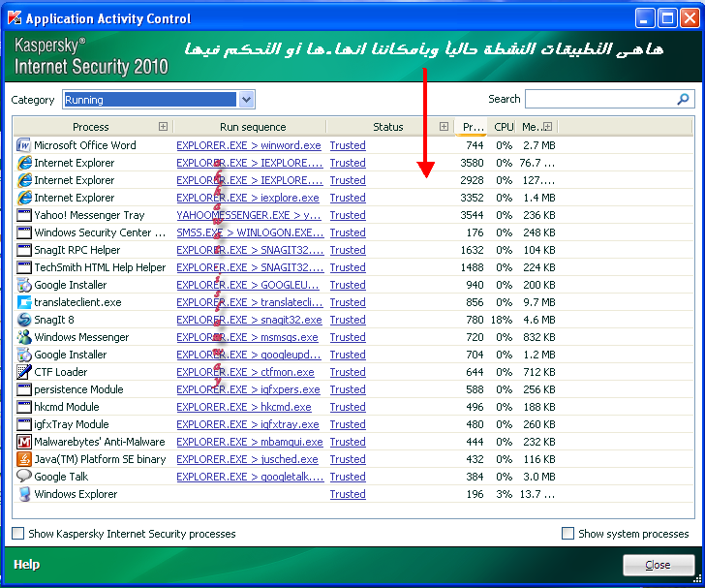The height and width of the screenshot is (588, 705).
Task: Click the SnagIt RPC Helper icon
Action: click(23, 250)
